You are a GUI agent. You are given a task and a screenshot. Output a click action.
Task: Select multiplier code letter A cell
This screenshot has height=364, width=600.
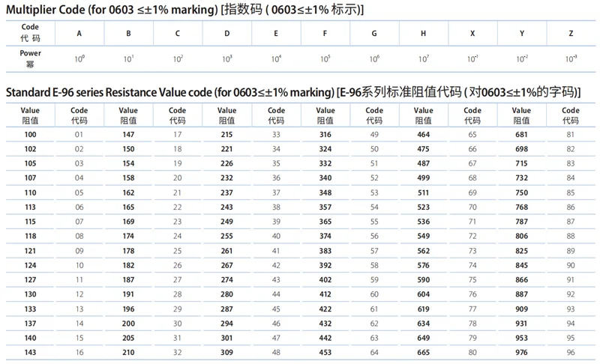coord(79,34)
